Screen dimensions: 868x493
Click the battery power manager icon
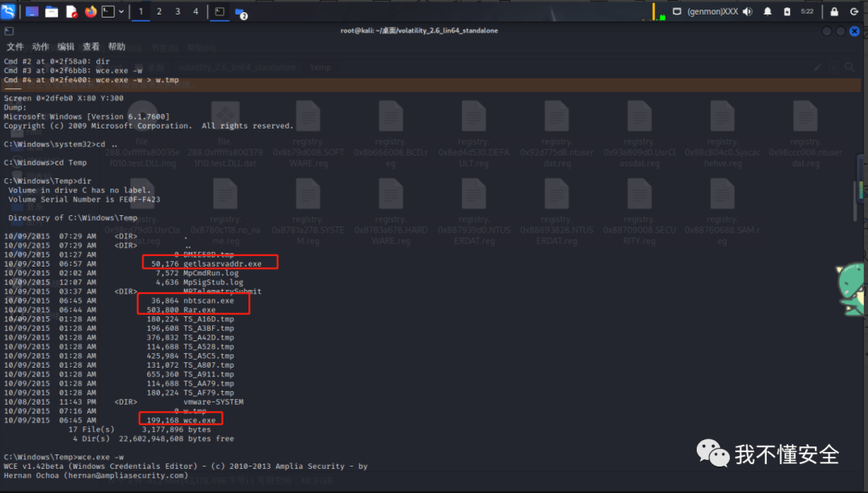[x=787, y=11]
